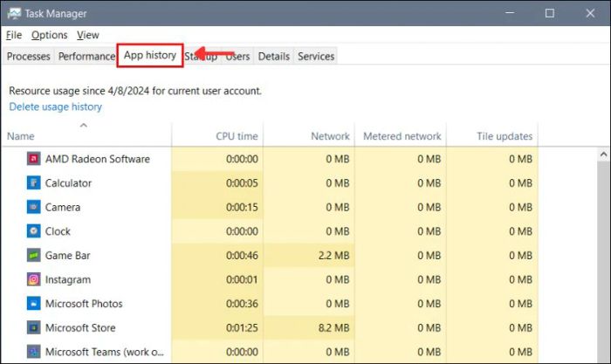Click the Microsoft Photos app icon

tap(33, 304)
